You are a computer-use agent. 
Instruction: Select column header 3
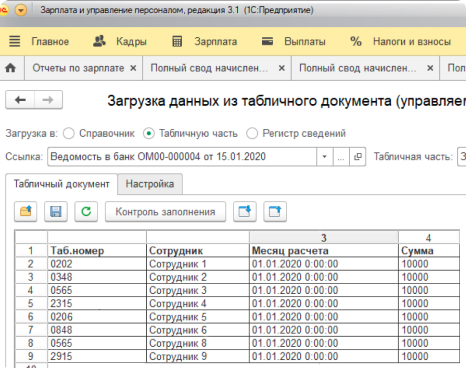tap(324, 238)
